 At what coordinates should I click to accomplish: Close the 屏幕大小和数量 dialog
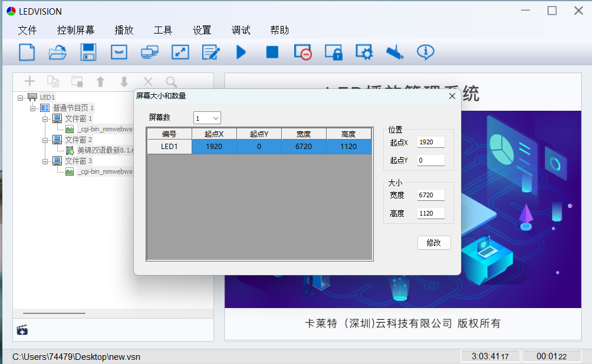point(452,96)
